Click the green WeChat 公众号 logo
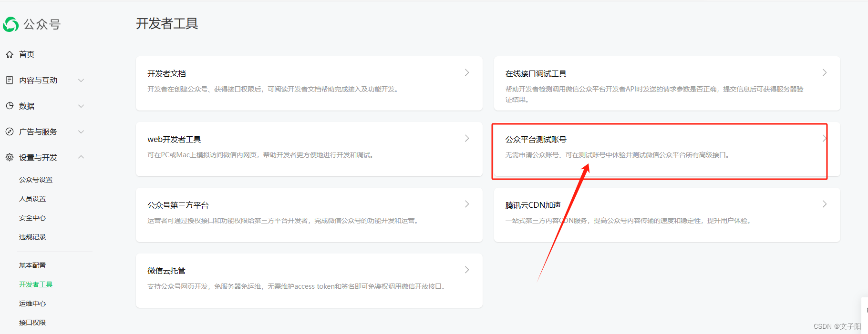This screenshot has height=334, width=868. (x=11, y=24)
